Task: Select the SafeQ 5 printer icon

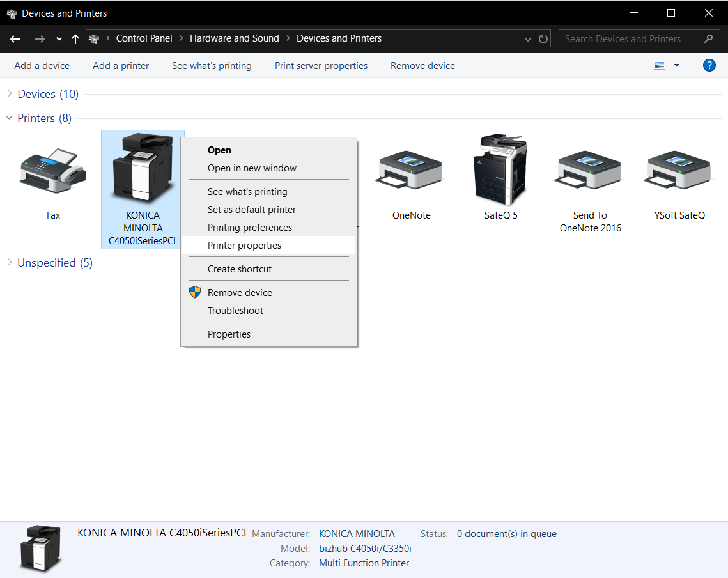Action: tap(500, 169)
